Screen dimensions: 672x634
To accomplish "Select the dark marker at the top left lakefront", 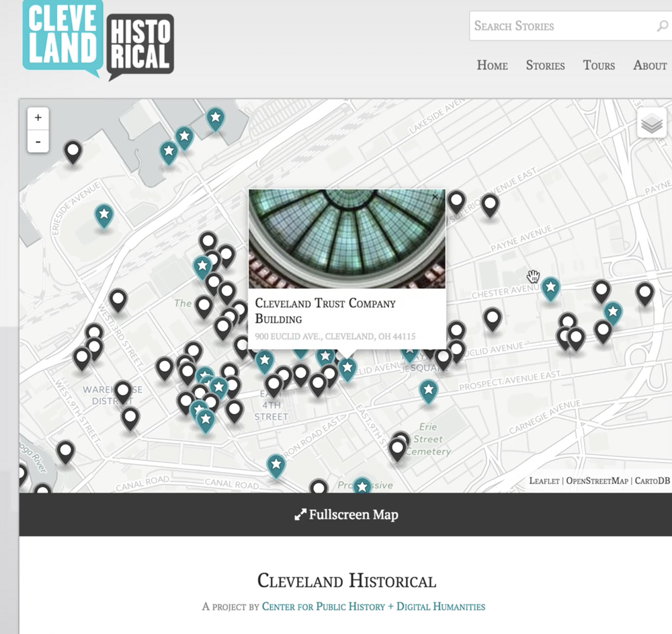I will (73, 152).
